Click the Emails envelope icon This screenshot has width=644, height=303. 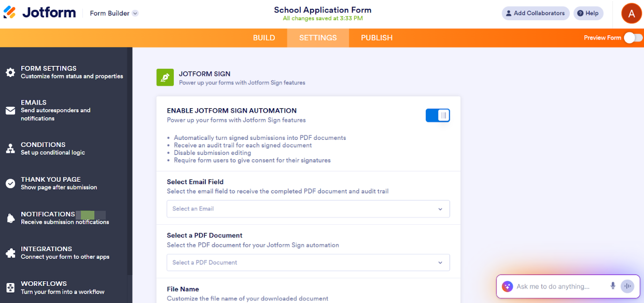tap(10, 110)
